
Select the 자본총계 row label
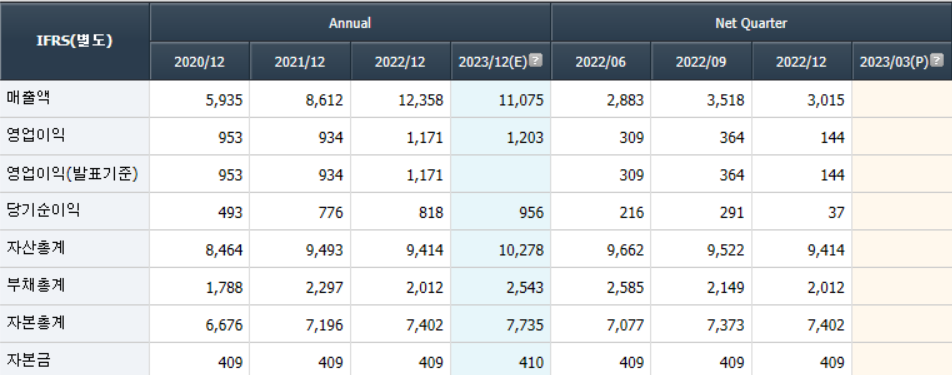[35, 323]
